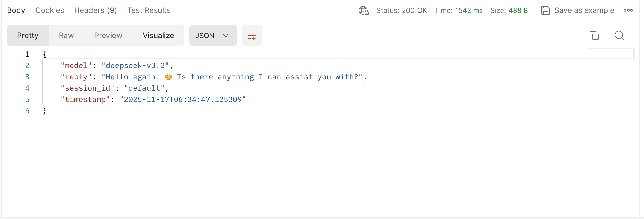
Task: Toggle the word wrap lines icon
Action: (x=252, y=36)
